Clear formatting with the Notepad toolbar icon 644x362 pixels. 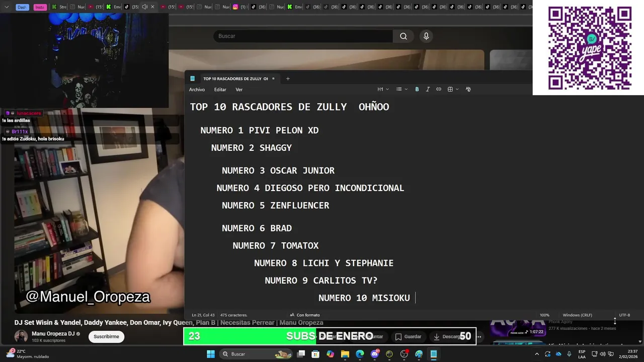468,89
